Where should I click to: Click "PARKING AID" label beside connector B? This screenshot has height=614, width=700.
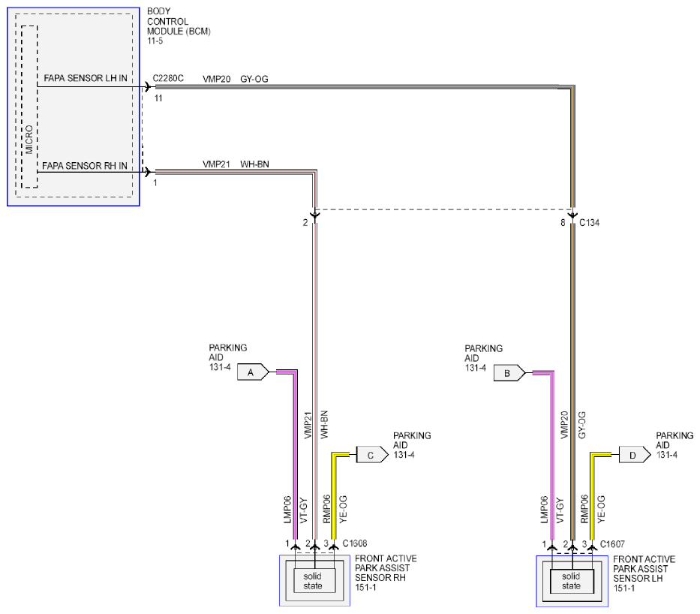[x=483, y=354]
